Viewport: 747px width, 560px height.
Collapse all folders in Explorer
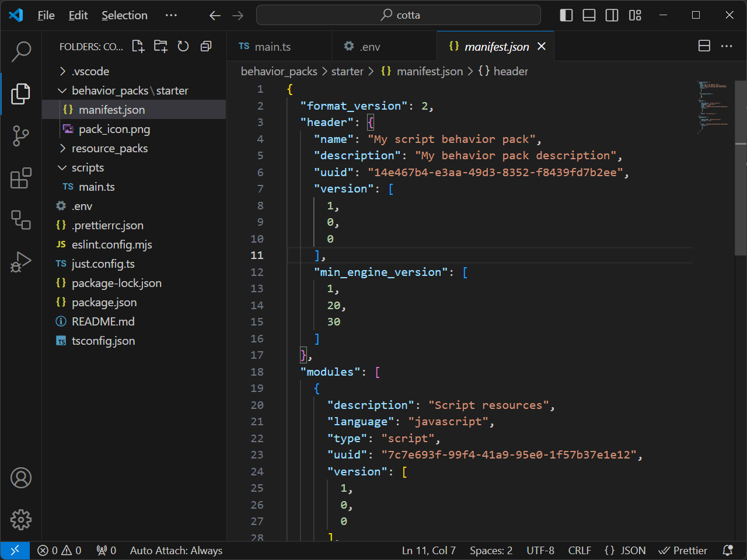(x=206, y=46)
